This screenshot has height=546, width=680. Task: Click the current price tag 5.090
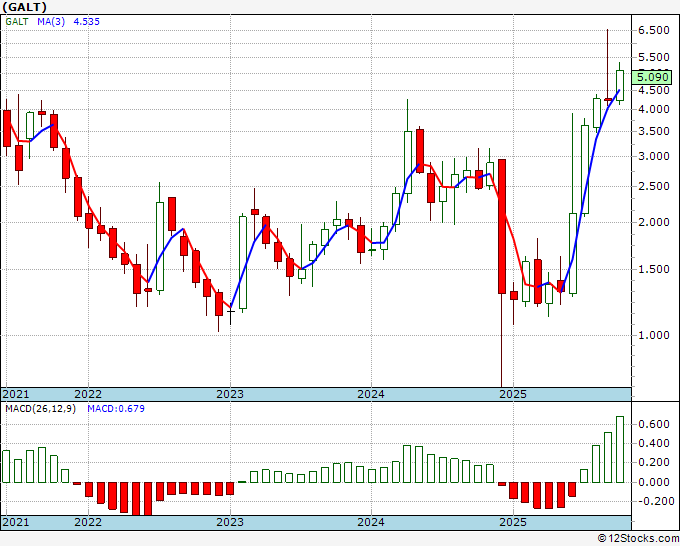coord(652,77)
